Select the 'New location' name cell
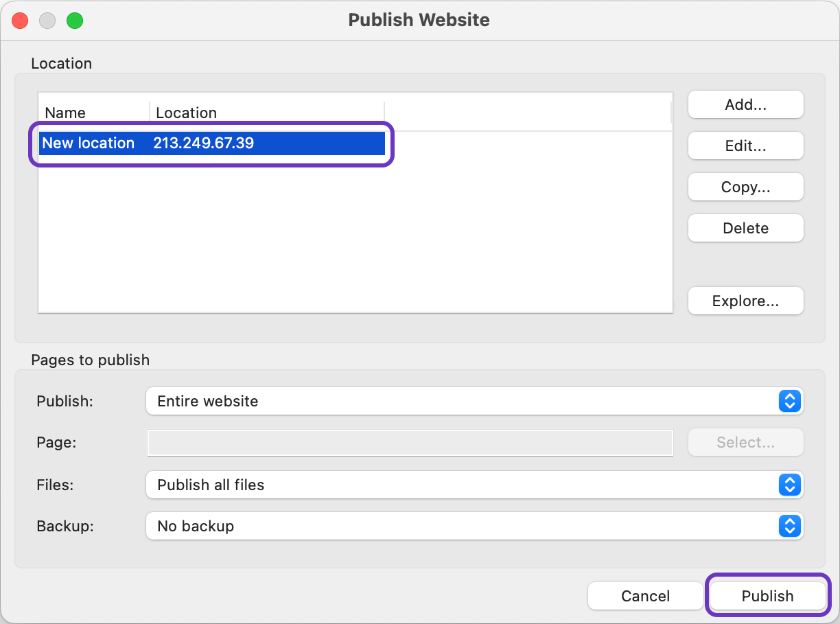The image size is (840, 624). [x=89, y=143]
